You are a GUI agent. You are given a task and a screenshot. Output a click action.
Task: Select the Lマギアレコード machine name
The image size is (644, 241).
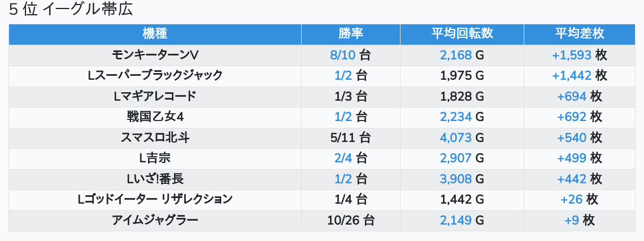point(155,97)
